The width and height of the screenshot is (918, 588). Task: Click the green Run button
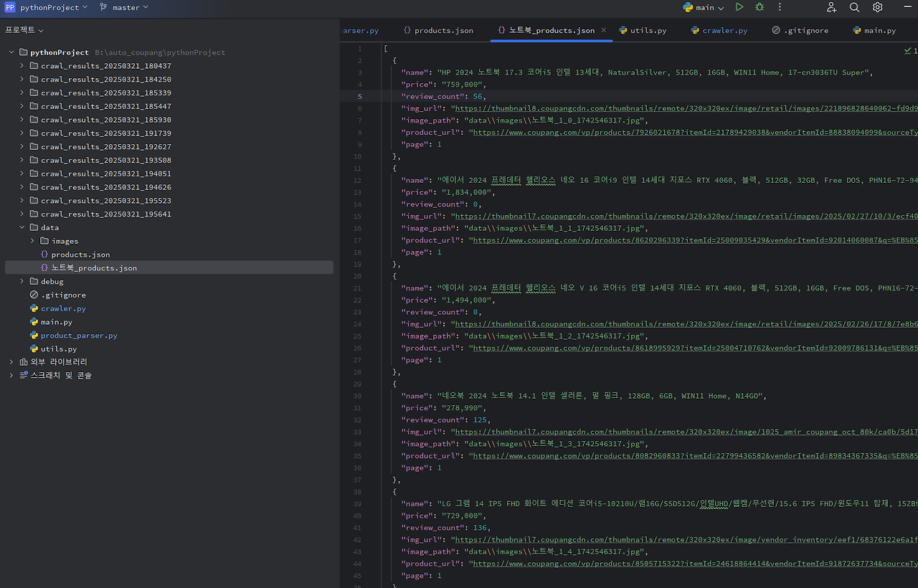point(739,7)
